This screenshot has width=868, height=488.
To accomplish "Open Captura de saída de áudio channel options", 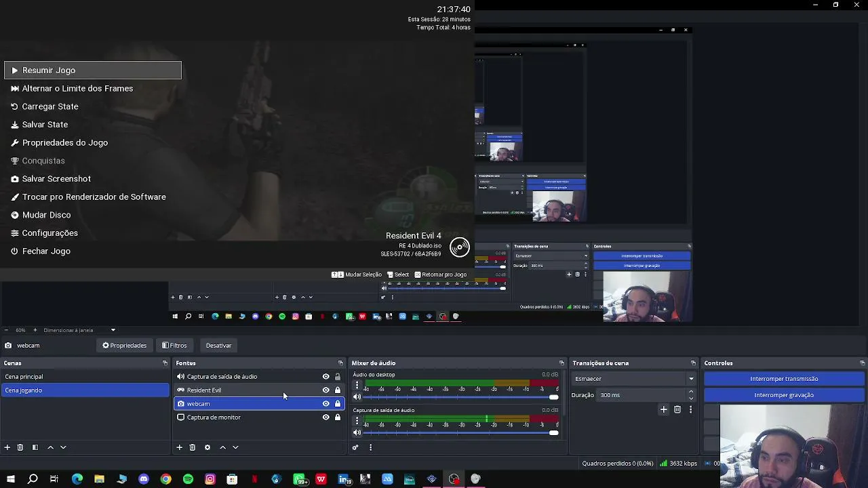I will click(x=357, y=421).
